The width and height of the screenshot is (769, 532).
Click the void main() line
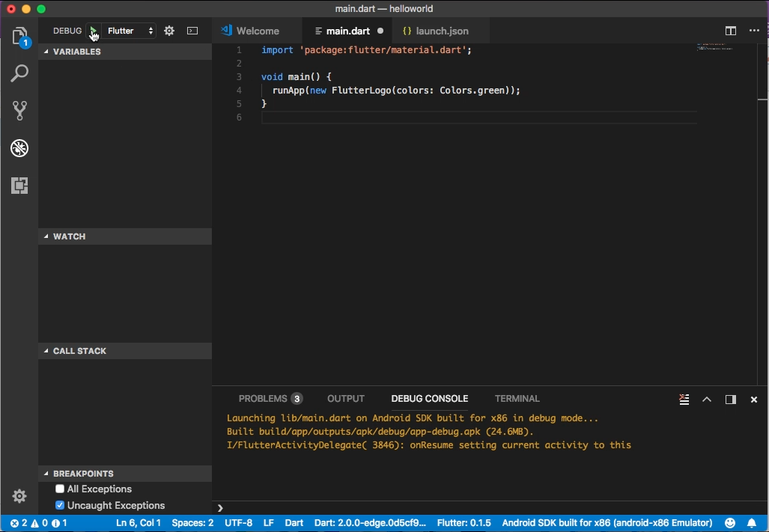(x=297, y=77)
